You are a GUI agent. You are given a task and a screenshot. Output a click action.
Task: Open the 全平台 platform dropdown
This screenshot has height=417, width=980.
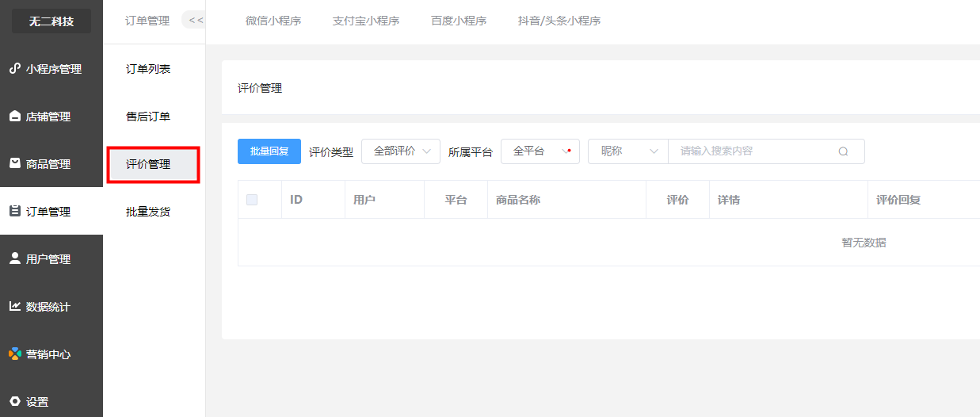pos(540,151)
